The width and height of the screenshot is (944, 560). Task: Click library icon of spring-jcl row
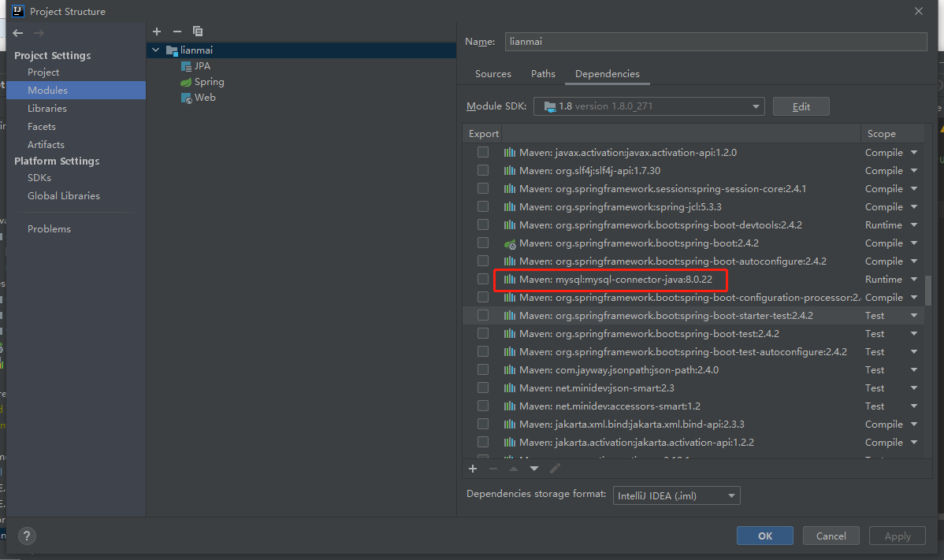point(509,207)
